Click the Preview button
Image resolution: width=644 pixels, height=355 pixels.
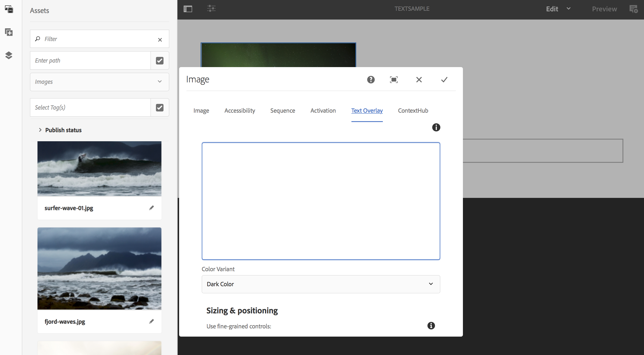coord(604,9)
